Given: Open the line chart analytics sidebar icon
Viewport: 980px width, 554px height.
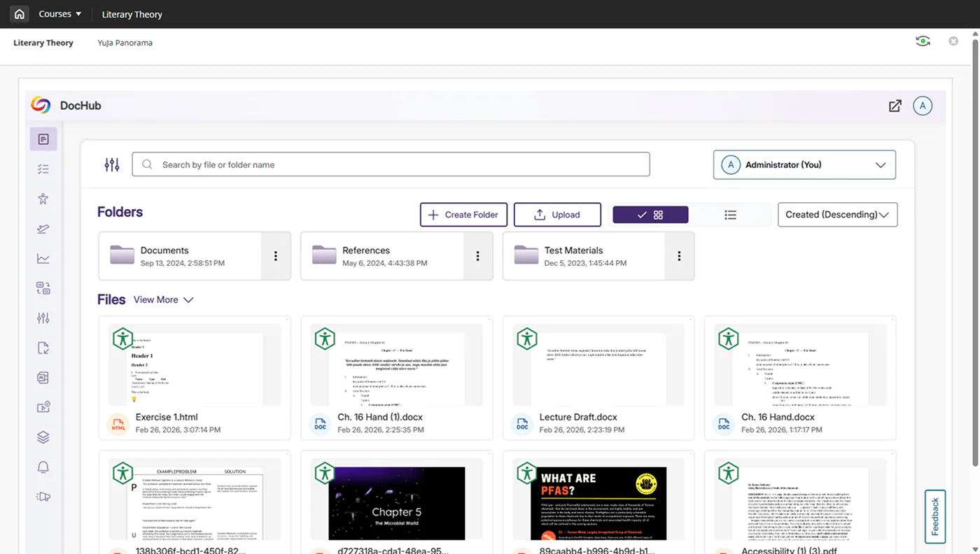Looking at the screenshot, I should (x=43, y=259).
